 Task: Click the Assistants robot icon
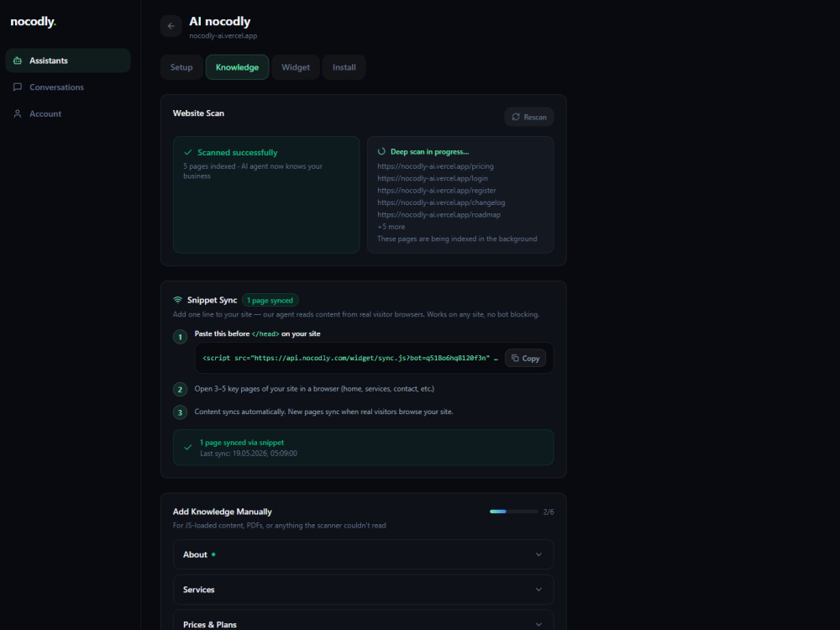point(18,60)
